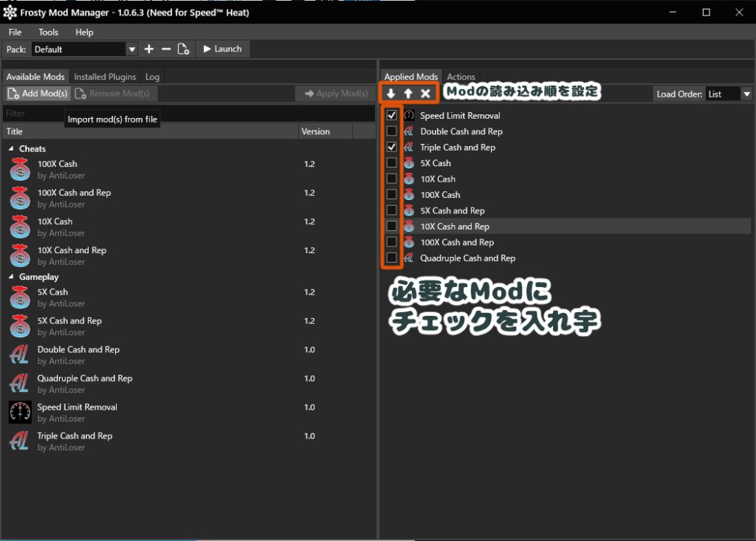Click applied Double Cash and Rep icon
The width and height of the screenshot is (756, 541).
pyautogui.click(x=409, y=131)
